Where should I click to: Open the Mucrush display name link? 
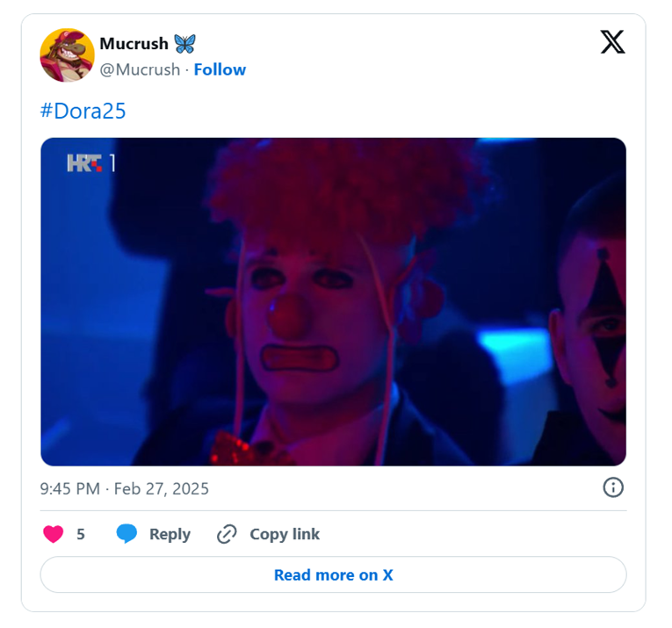[x=134, y=44]
